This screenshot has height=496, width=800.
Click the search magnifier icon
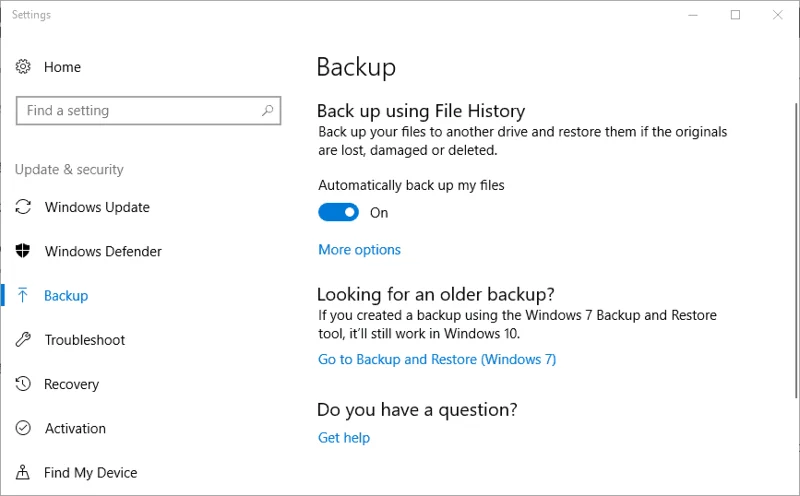[267, 110]
